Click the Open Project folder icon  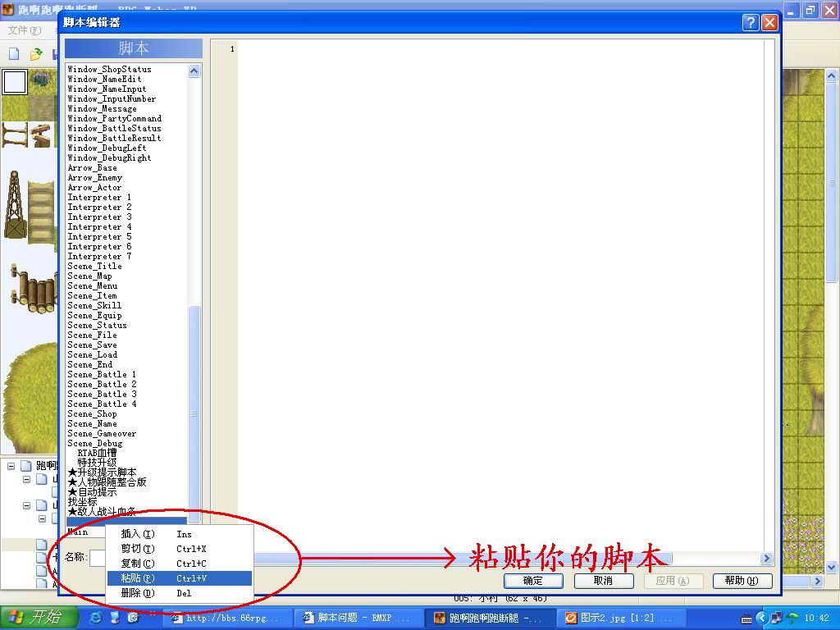click(x=36, y=53)
